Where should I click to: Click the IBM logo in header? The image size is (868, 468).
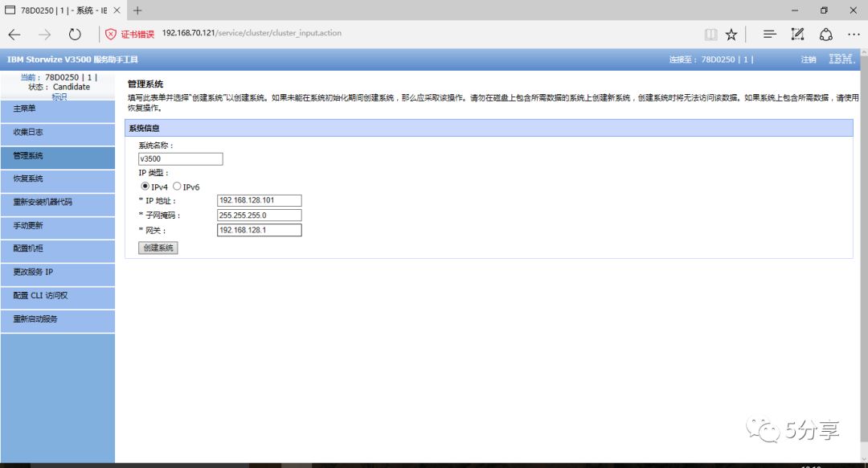[841, 59]
